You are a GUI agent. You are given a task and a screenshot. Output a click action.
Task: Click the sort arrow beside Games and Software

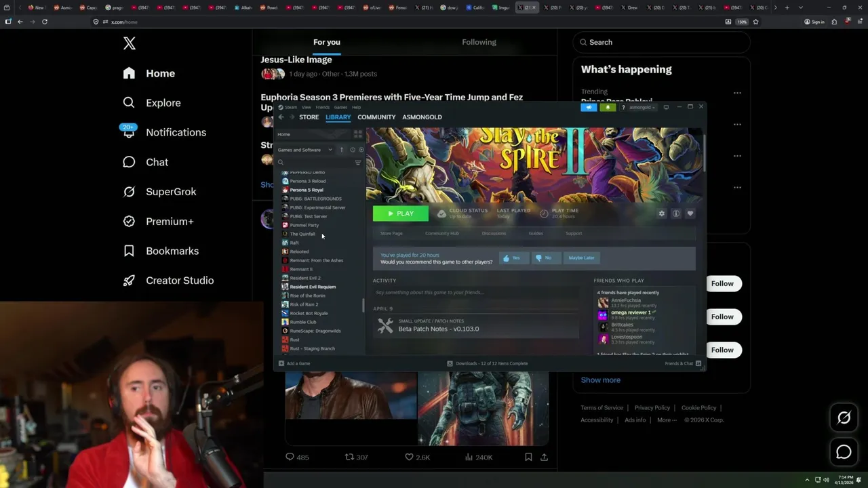point(342,150)
